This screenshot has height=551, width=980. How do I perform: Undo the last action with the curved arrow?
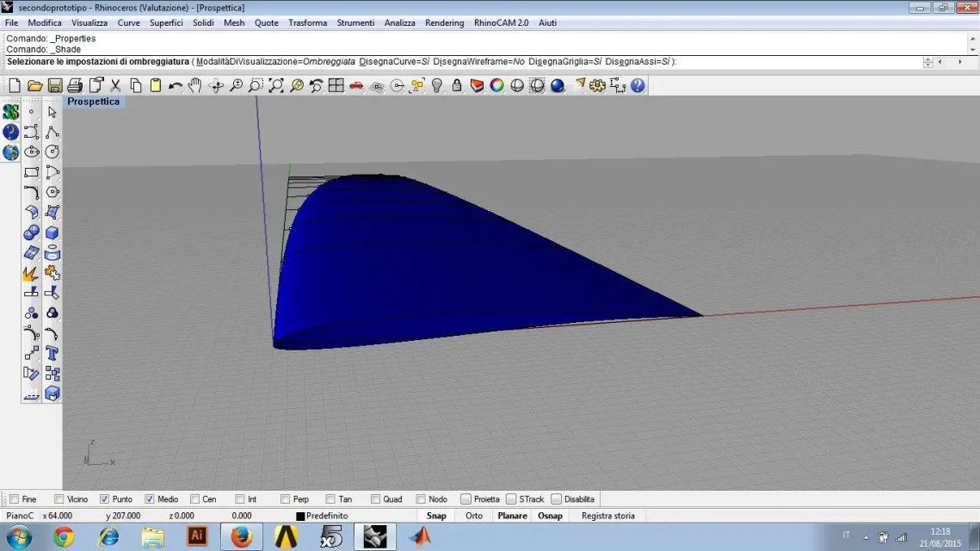[x=176, y=86]
